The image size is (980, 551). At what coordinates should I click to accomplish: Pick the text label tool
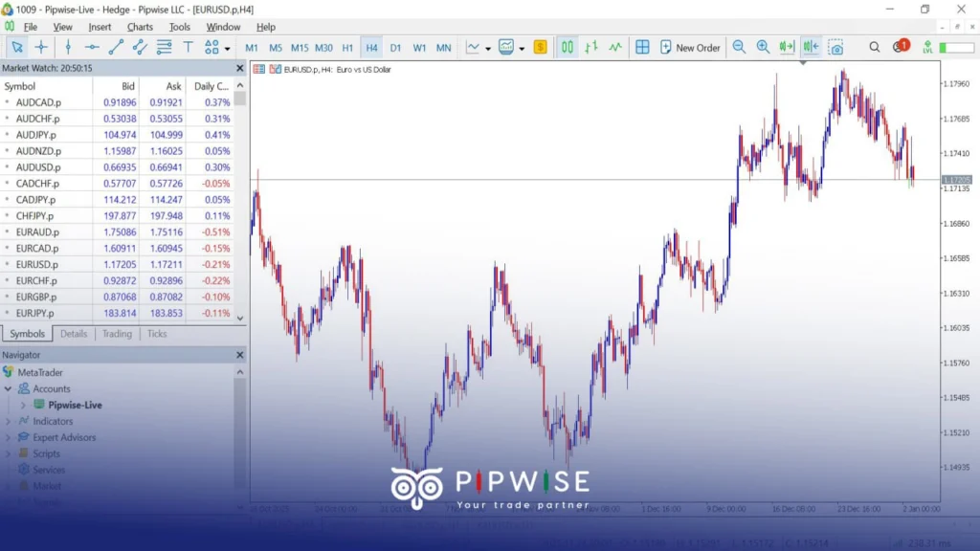coord(189,48)
